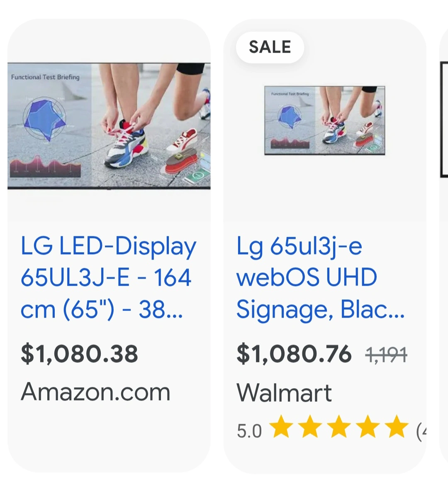Click the $1,080.38 Amazon price

pyautogui.click(x=79, y=354)
